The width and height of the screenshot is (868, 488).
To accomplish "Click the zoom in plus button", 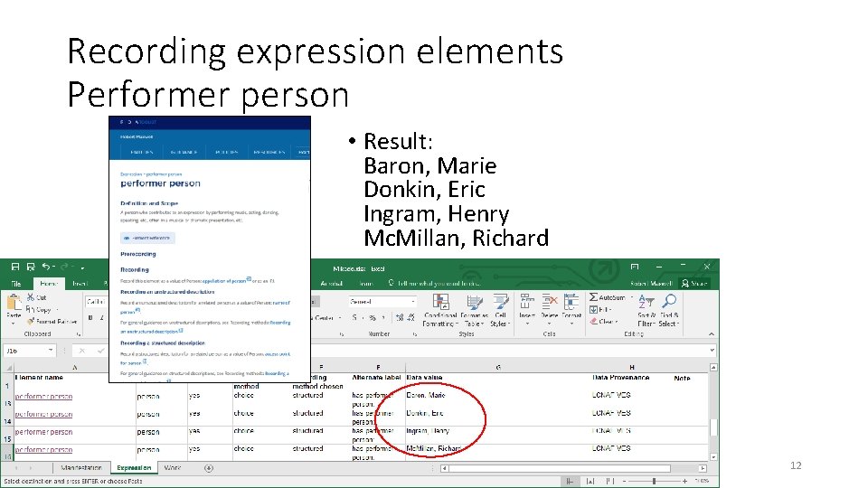I will [x=684, y=482].
